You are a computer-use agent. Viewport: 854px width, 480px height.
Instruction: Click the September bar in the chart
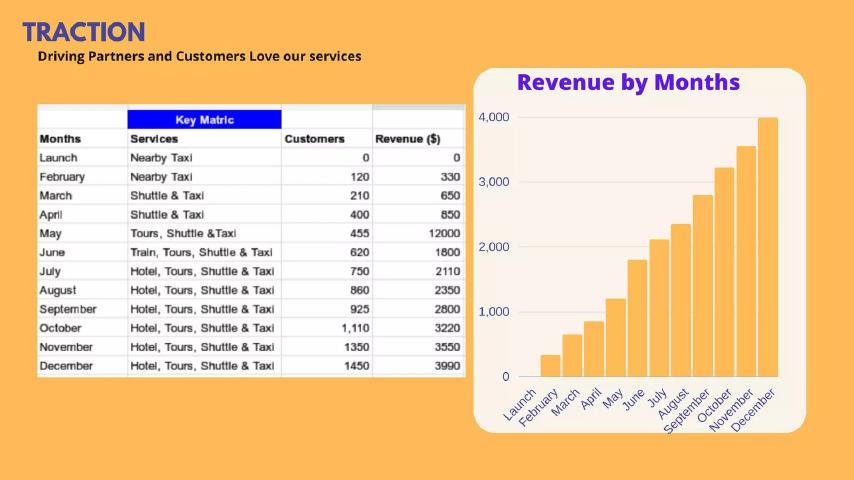[x=703, y=285]
